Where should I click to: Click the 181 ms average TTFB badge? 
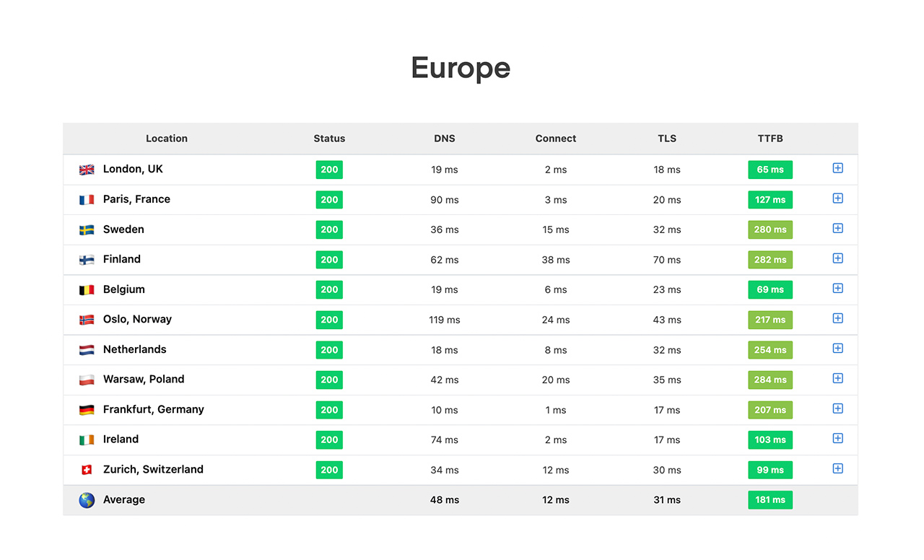770,500
